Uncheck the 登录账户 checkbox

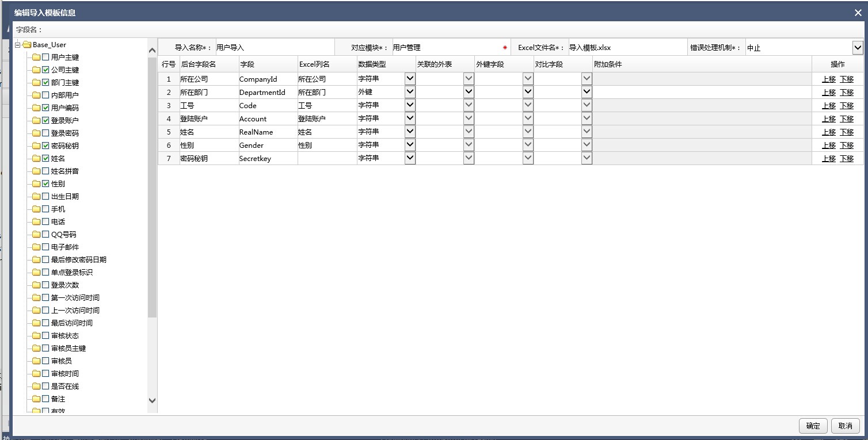[45, 120]
